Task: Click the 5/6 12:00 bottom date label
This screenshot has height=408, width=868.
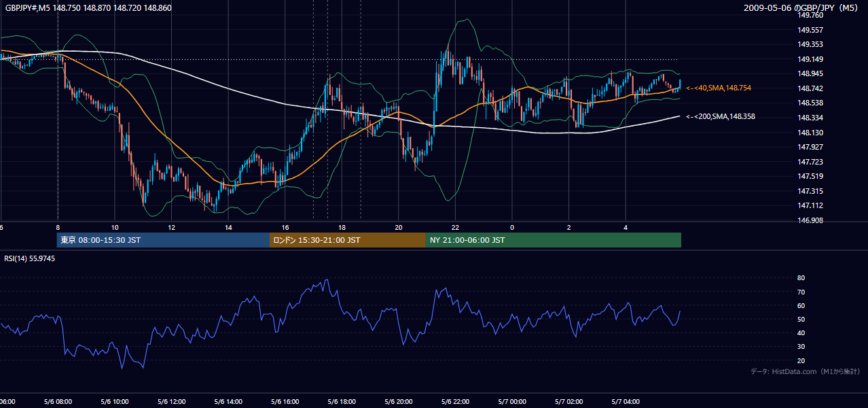Action: 171,402
